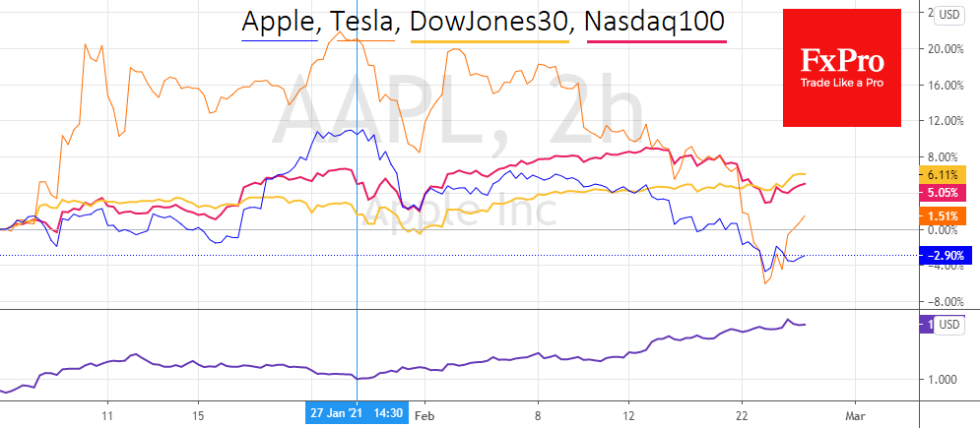Select the DowJones30 legend title
Screen dimensions: 980x428
[x=490, y=24]
